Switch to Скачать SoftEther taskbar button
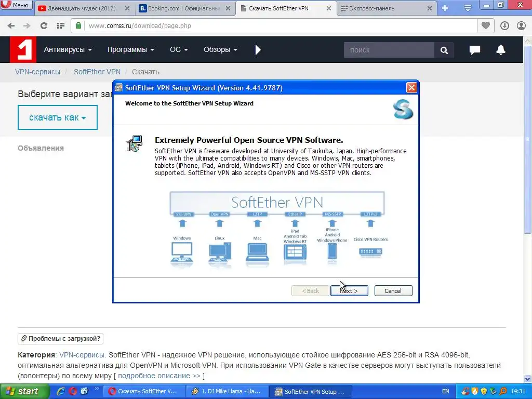This screenshot has width=532, height=399. [x=144, y=391]
